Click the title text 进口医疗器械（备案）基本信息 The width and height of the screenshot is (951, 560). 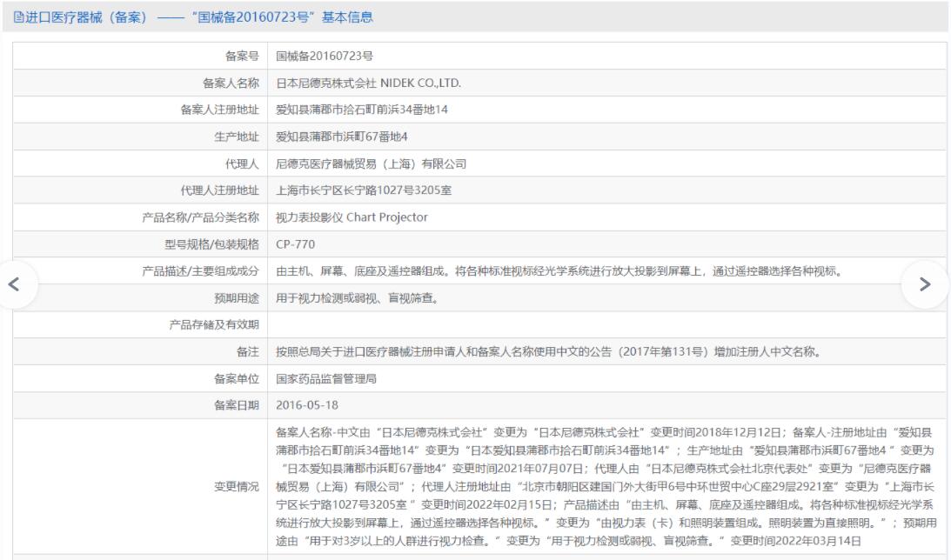point(199,17)
